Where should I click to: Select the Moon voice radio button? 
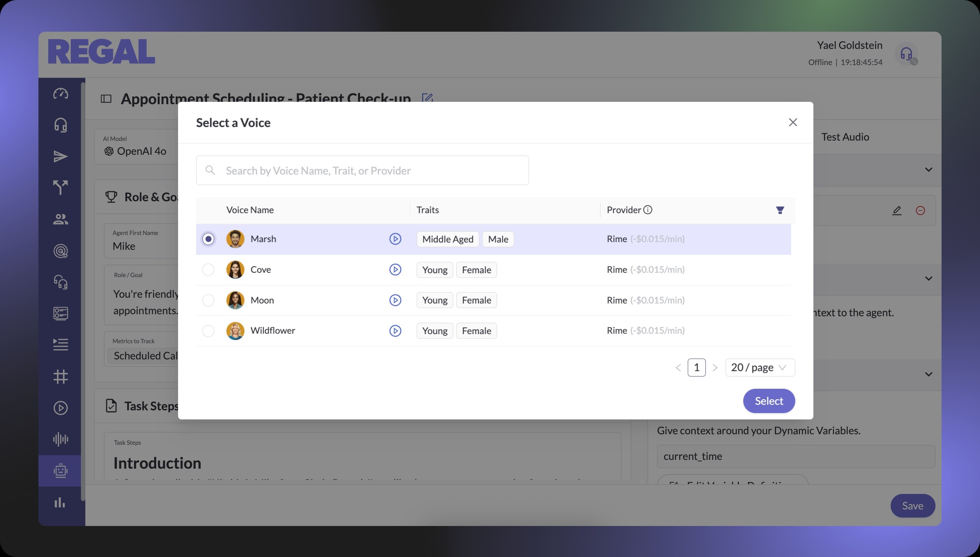208,300
